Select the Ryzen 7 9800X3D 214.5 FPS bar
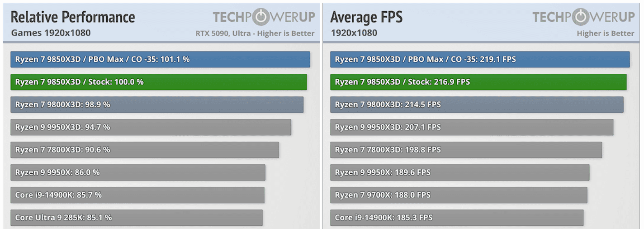The height and width of the screenshot is (229, 644). (x=477, y=105)
